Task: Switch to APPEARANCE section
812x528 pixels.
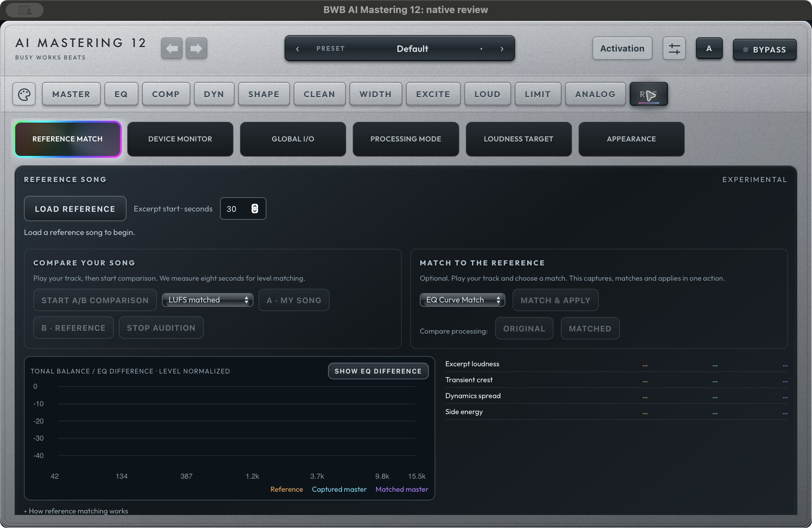Action: [x=631, y=139]
